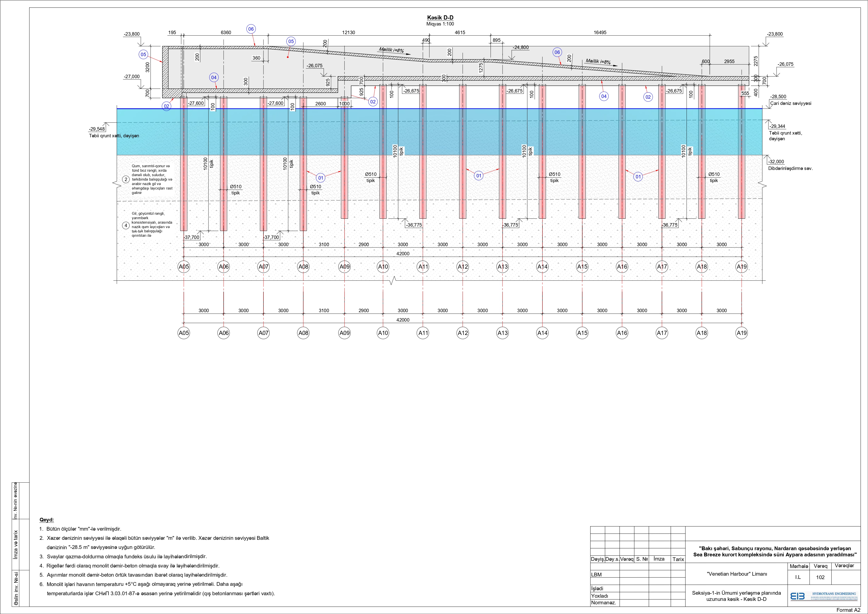868x614 pixels.
Task: Click the 'Miqyas 1:100' scale label
Action: [440, 24]
